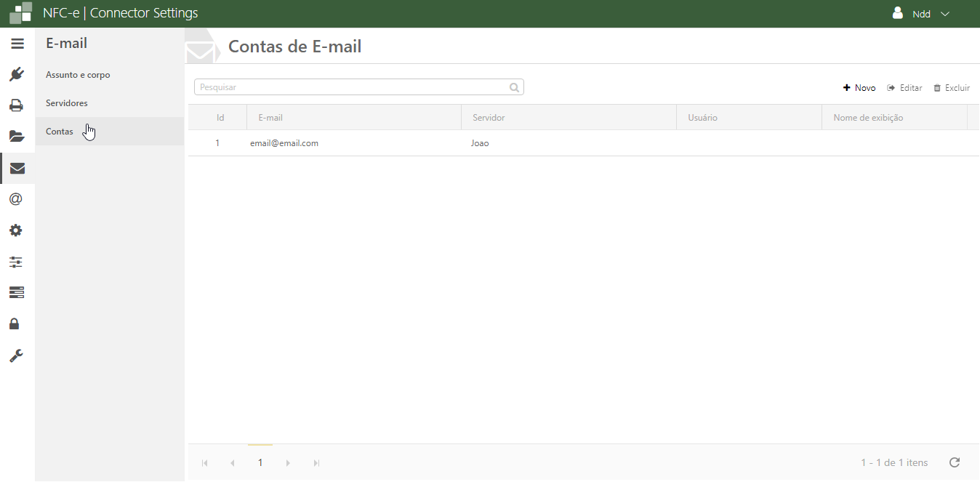This screenshot has width=980, height=482.
Task: Open the gear settings sidebar icon
Action: click(16, 230)
